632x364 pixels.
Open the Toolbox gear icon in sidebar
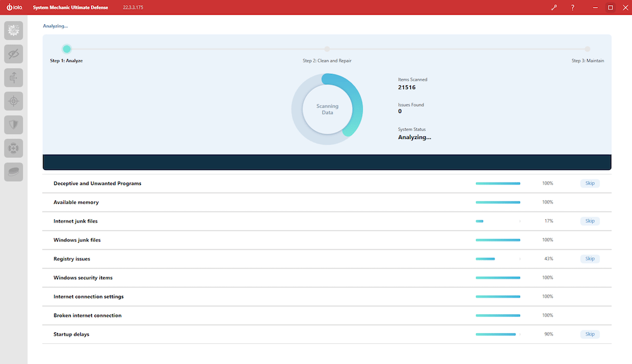coord(14,30)
